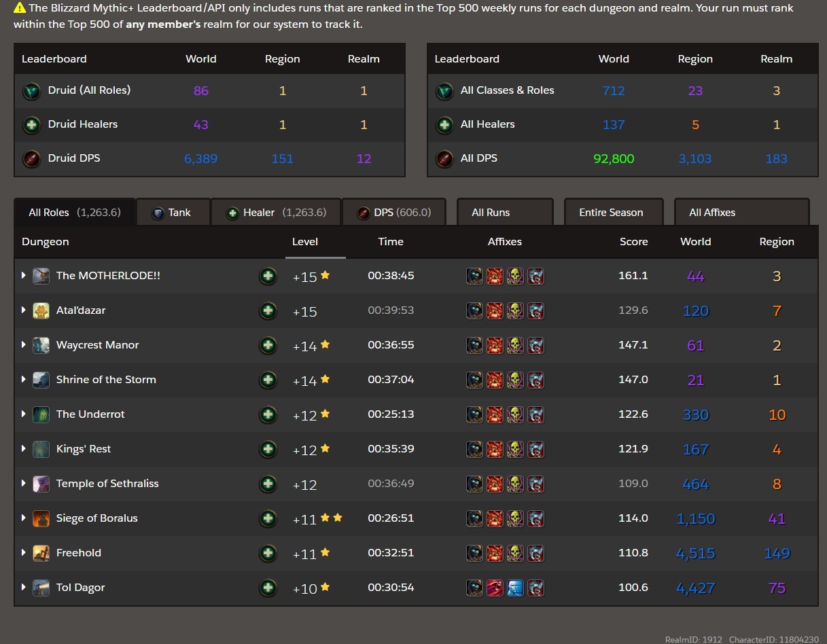Expand The Underrot row arrow
827x644 pixels.
[24, 414]
